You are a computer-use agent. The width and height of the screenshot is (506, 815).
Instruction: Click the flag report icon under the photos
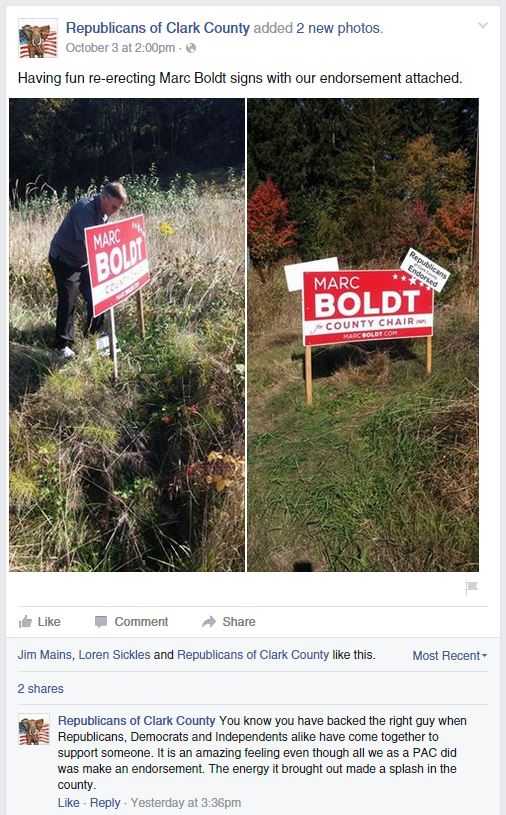click(x=471, y=587)
